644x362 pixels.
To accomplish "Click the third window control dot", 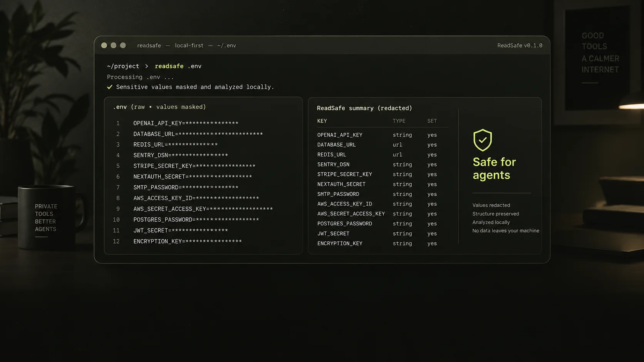I will [x=123, y=45].
